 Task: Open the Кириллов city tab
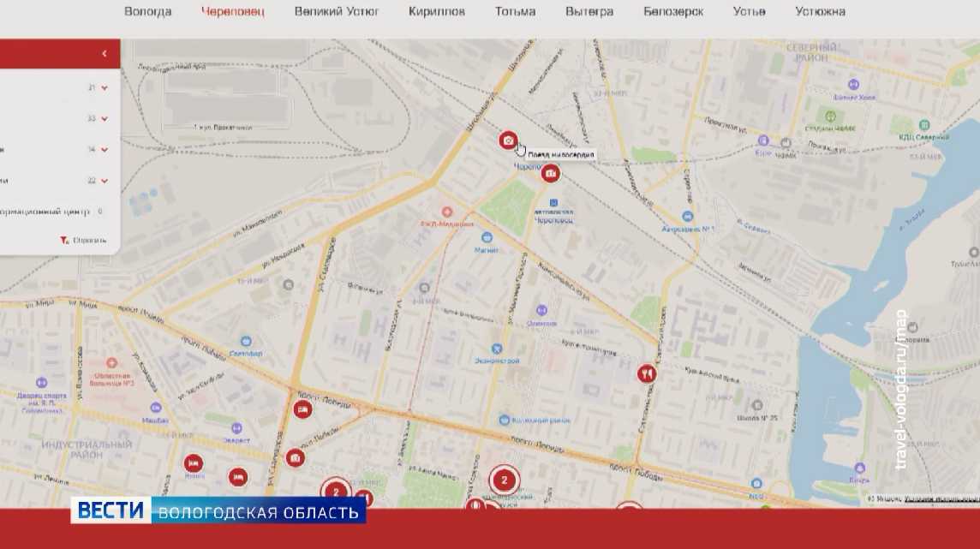pos(437,11)
